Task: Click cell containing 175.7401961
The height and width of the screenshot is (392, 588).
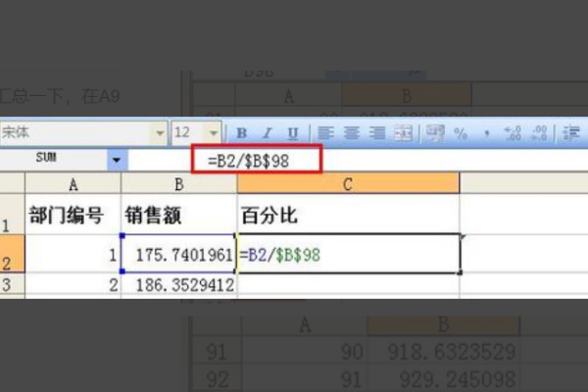Action: pos(179,255)
